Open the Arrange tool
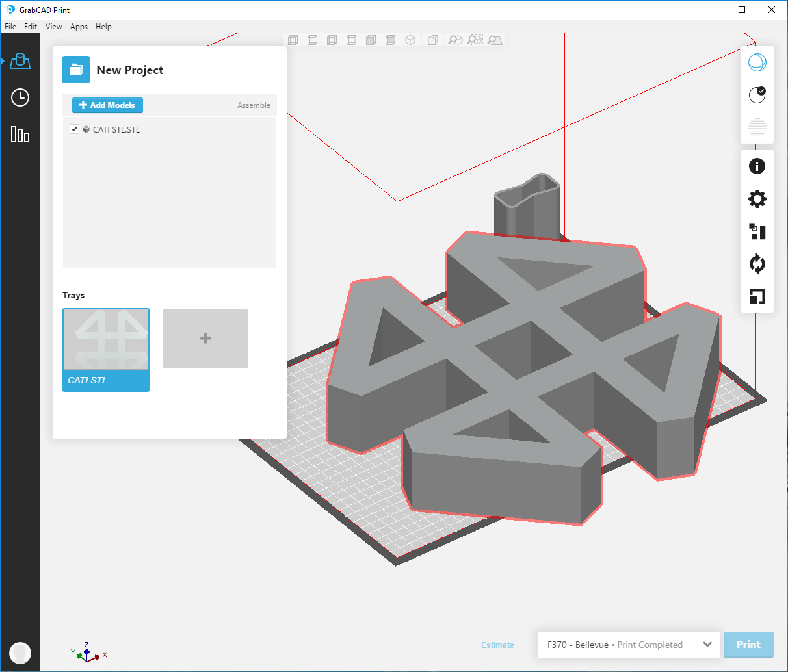Image resolution: width=788 pixels, height=672 pixels. pos(757,231)
